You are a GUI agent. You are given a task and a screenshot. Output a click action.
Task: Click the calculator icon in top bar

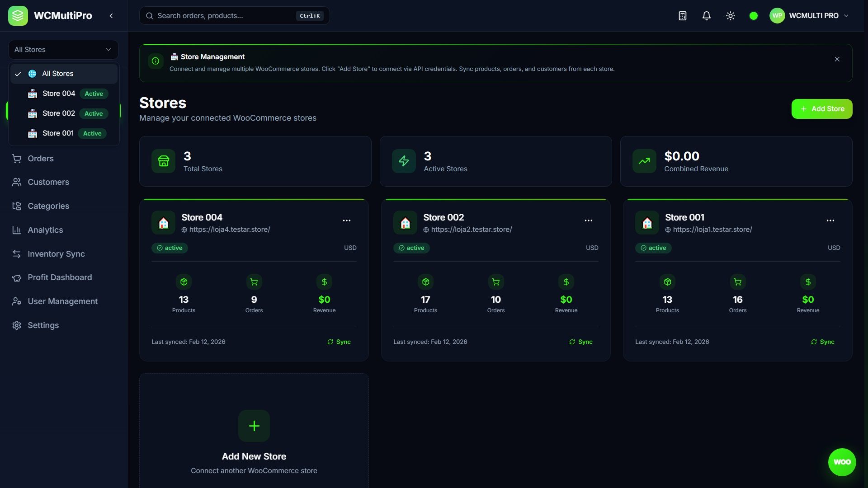click(x=683, y=16)
